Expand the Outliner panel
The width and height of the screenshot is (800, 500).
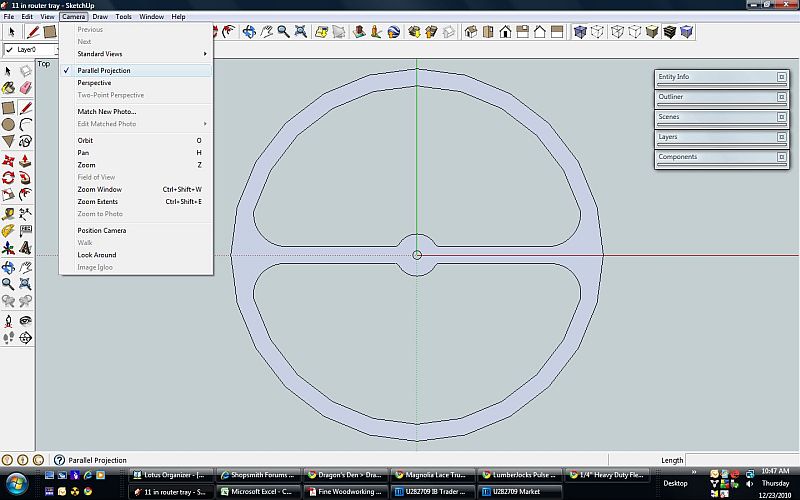point(782,97)
